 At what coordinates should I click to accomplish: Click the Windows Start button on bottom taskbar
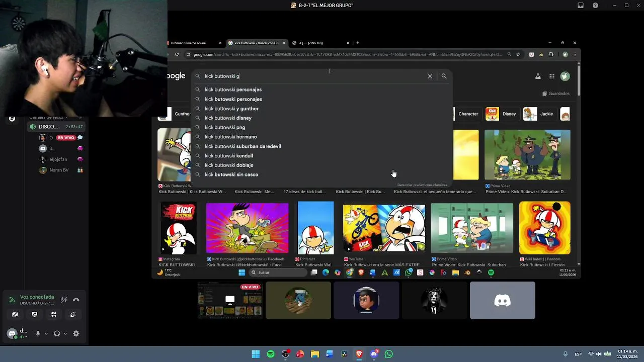click(256, 354)
